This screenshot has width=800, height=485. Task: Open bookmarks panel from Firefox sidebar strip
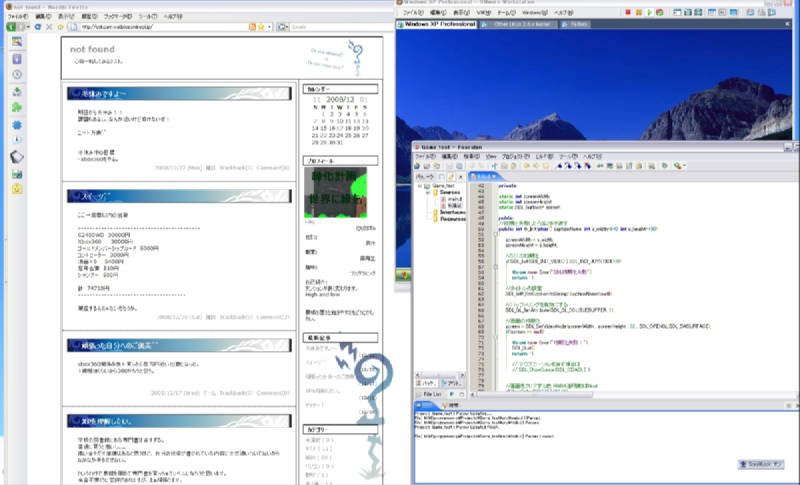click(17, 59)
